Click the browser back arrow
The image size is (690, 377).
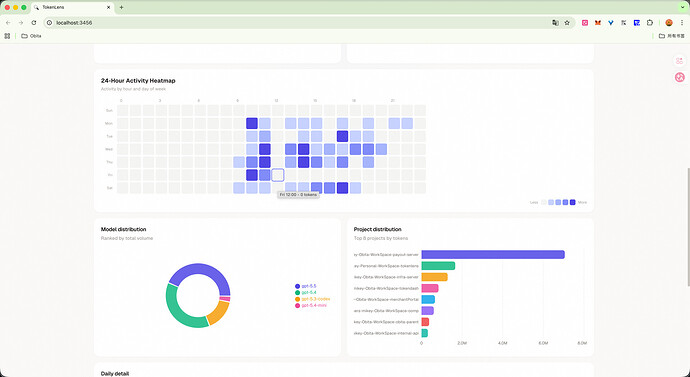[x=8, y=22]
